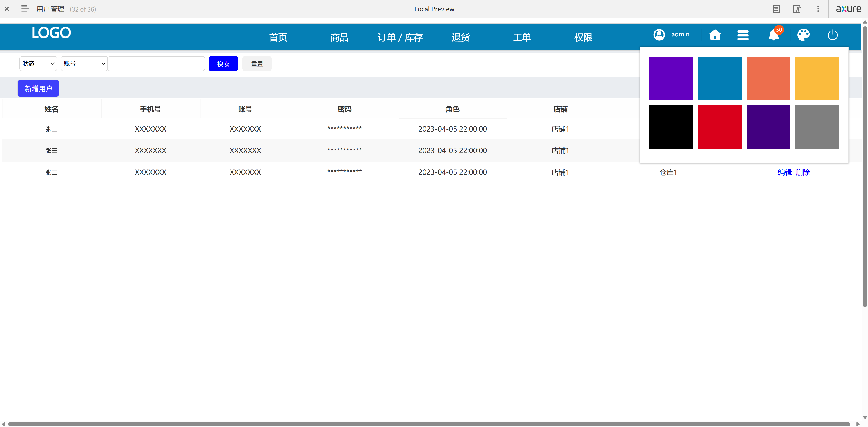This screenshot has width=868, height=427.
Task: Open the 商品 navigation tab
Action: (x=339, y=37)
